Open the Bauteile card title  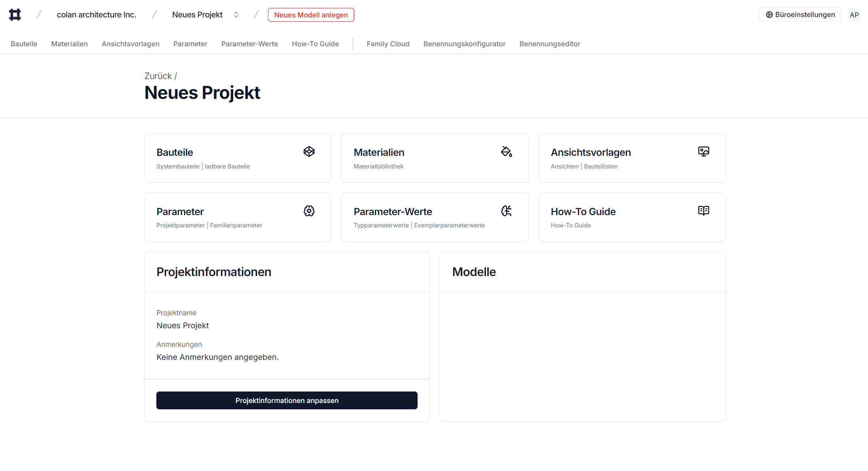175,152
